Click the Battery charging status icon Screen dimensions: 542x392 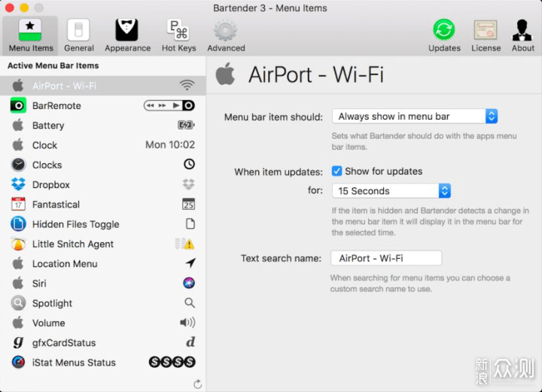coord(186,125)
